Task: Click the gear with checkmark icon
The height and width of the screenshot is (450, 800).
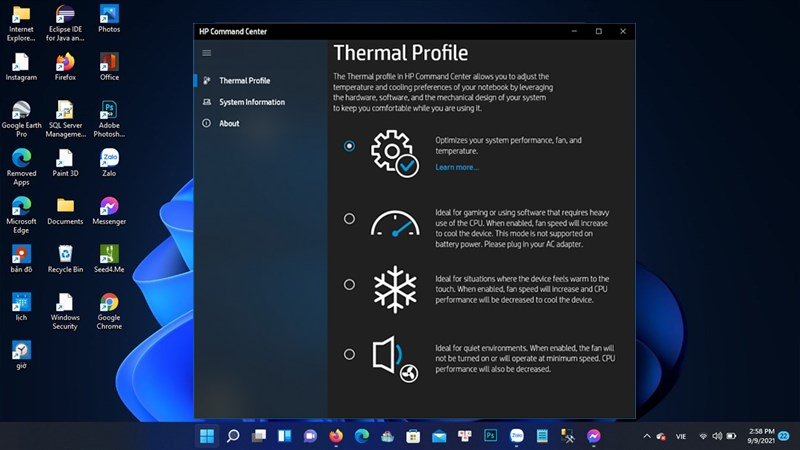Action: coord(395,154)
